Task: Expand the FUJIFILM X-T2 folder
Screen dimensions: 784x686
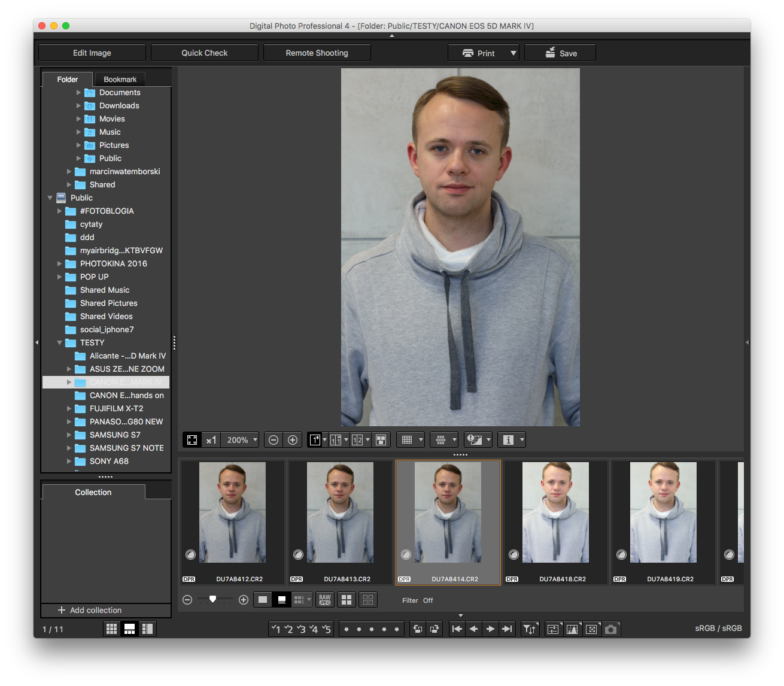Action: pyautogui.click(x=69, y=408)
